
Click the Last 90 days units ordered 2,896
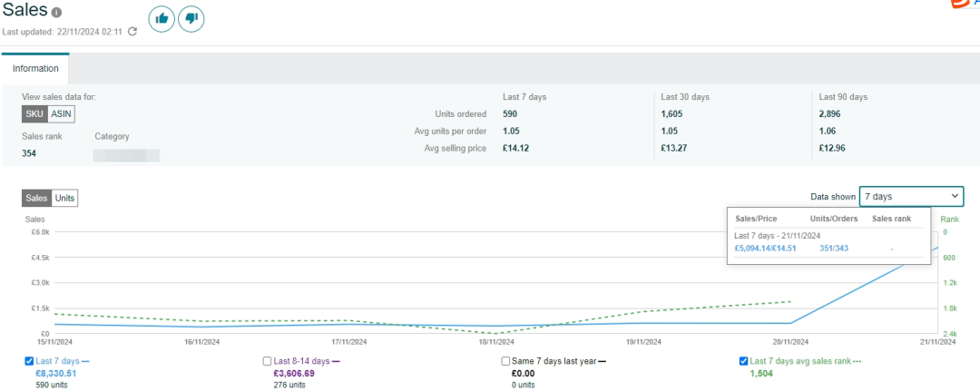(831, 114)
